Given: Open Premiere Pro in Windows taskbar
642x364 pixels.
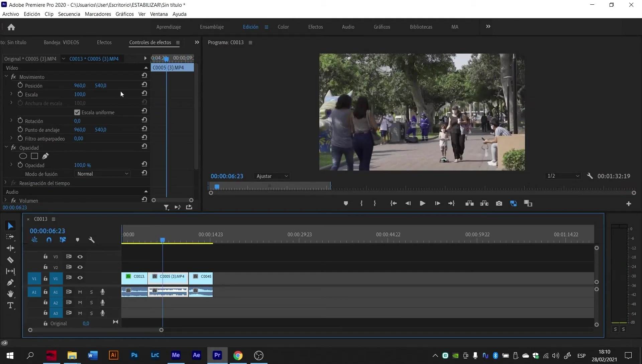Looking at the screenshot, I should click(217, 355).
